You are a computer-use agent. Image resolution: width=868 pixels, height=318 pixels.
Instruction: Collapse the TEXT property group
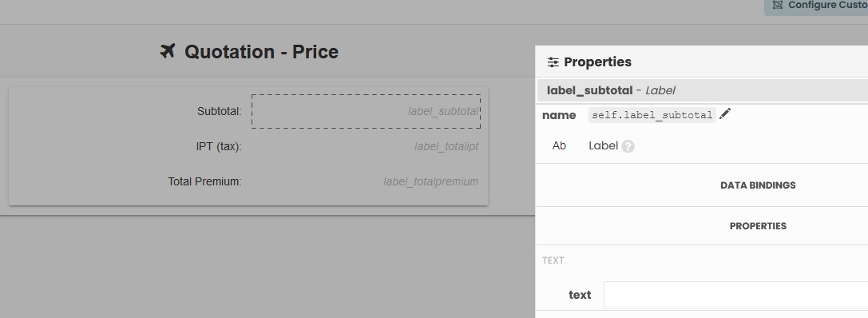553,260
